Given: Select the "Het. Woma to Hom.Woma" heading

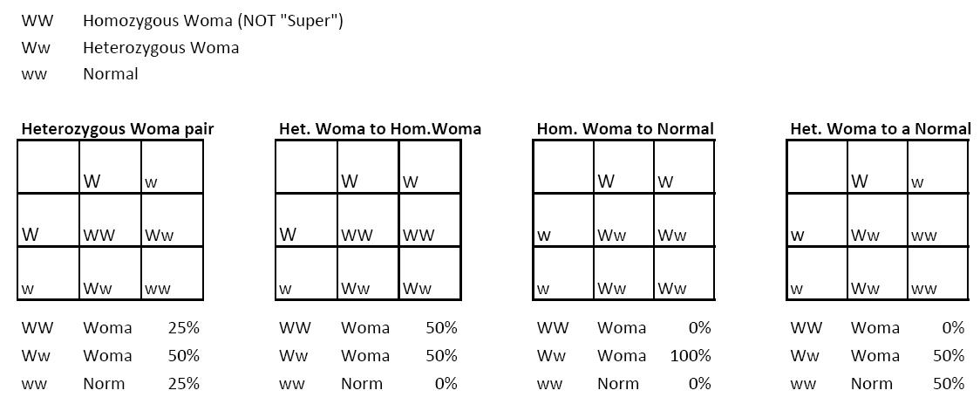Looking at the screenshot, I should [x=380, y=129].
